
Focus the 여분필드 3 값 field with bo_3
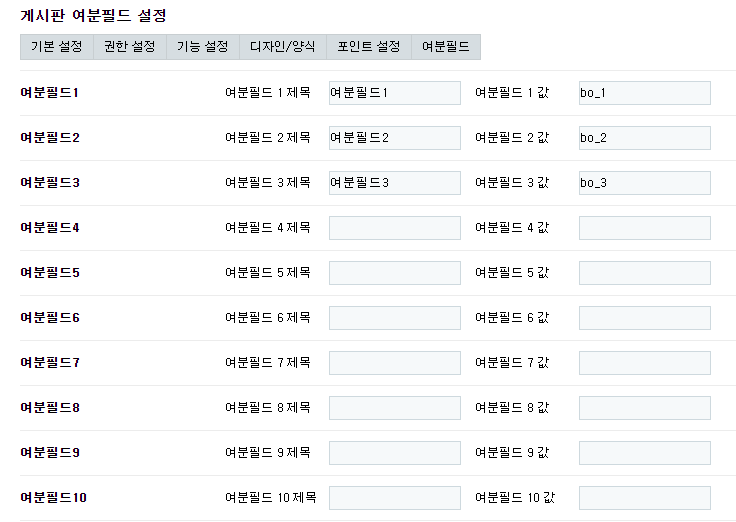click(644, 183)
